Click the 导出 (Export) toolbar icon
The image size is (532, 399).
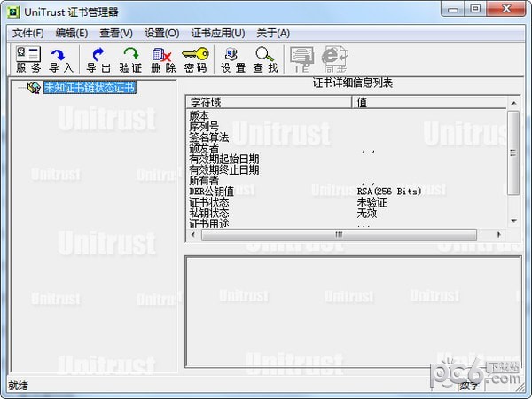98,59
